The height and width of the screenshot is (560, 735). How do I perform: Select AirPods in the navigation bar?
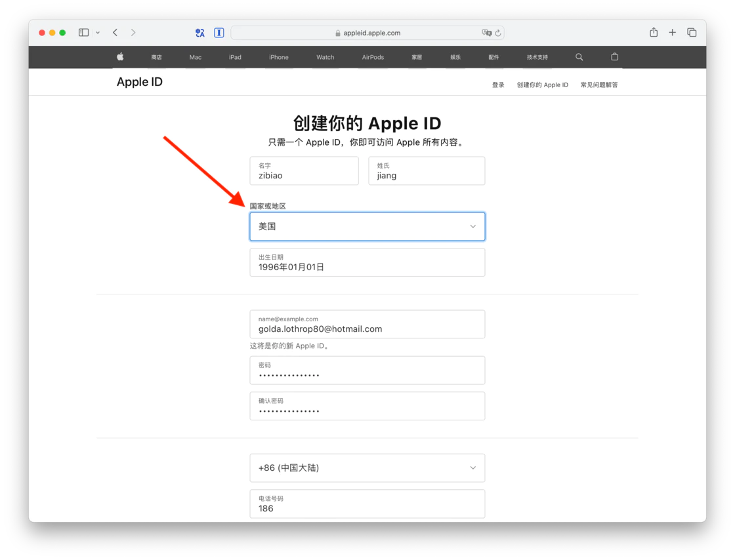pos(373,57)
